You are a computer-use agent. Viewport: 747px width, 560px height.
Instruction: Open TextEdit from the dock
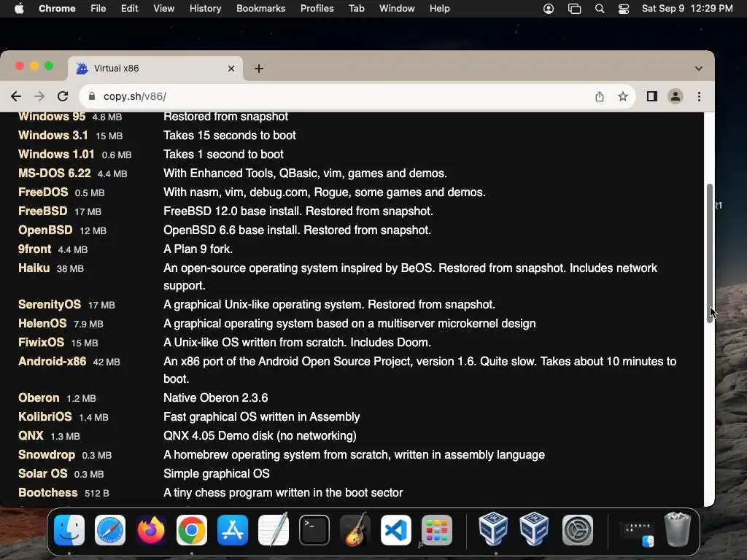(274, 529)
